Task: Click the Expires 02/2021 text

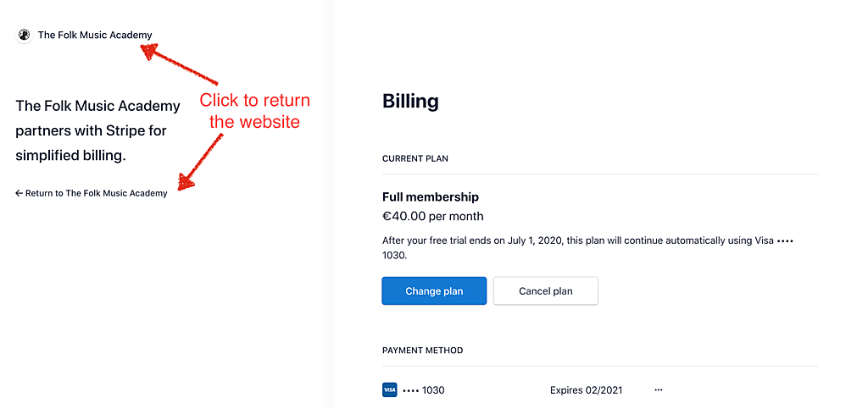Action: pyautogui.click(x=586, y=390)
